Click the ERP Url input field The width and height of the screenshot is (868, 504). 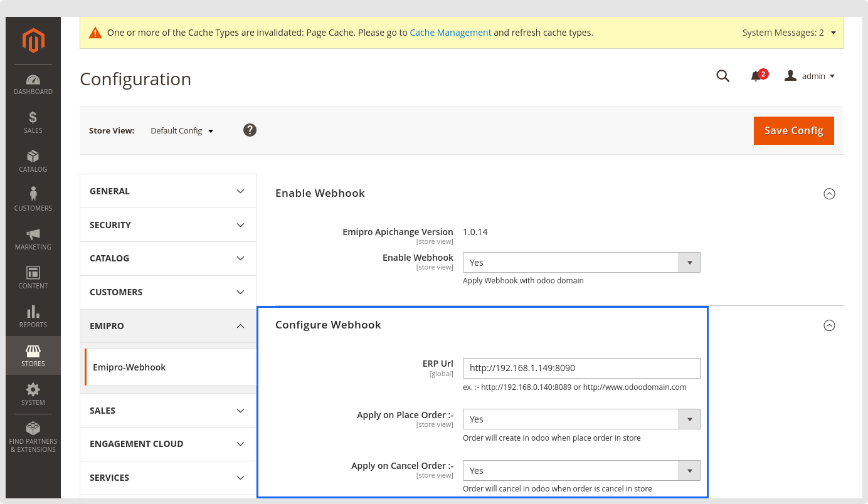(x=581, y=368)
